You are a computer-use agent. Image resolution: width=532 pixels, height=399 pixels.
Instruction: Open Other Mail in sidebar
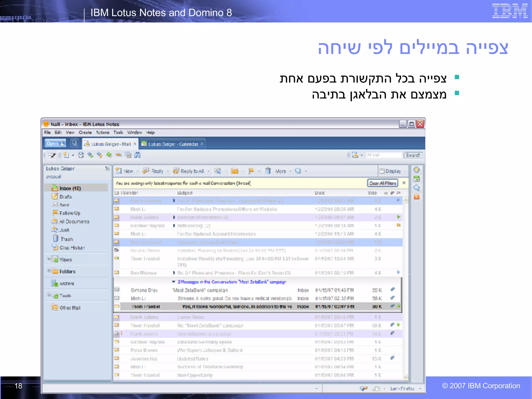pos(66,308)
